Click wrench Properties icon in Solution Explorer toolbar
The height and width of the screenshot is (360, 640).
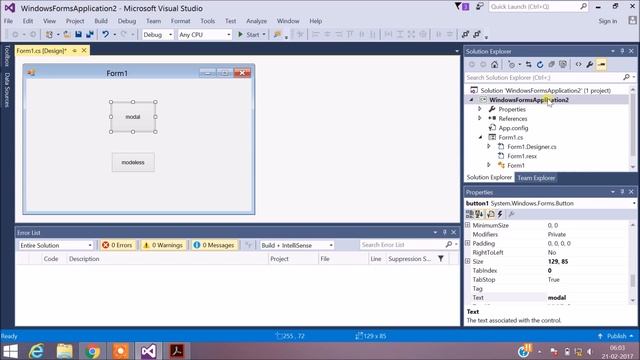coord(590,64)
